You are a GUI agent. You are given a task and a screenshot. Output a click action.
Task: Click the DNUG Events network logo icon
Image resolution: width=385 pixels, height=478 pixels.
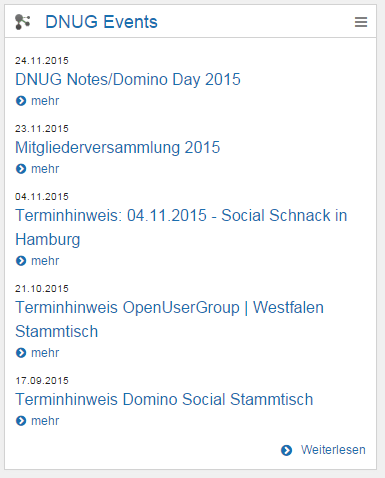click(x=23, y=22)
